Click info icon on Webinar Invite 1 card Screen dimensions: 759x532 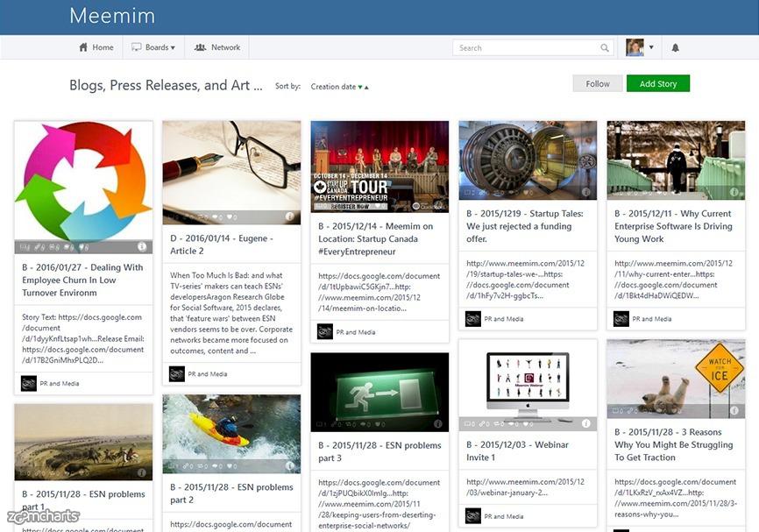tap(586, 423)
